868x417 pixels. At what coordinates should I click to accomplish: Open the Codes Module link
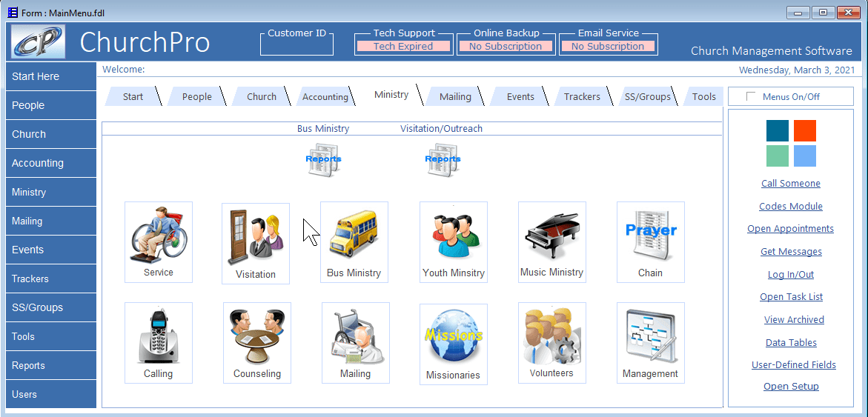pos(790,207)
